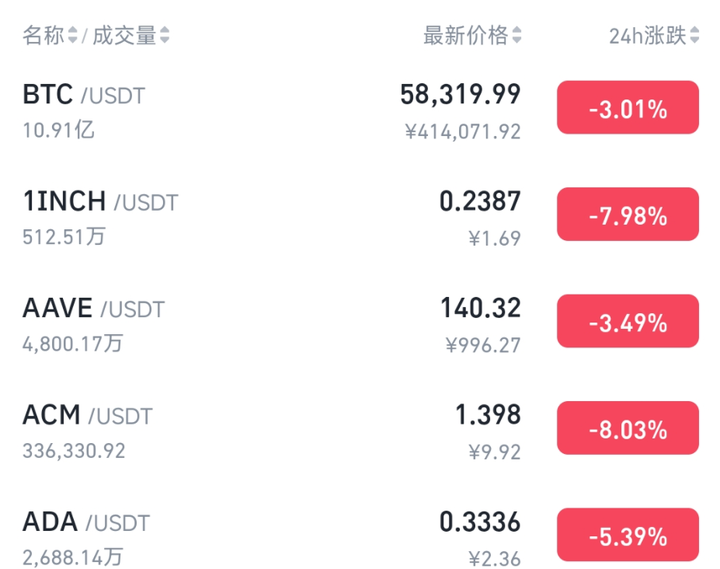Toggle 1INCH -7.98% change badge
The image size is (720, 569).
click(x=628, y=214)
